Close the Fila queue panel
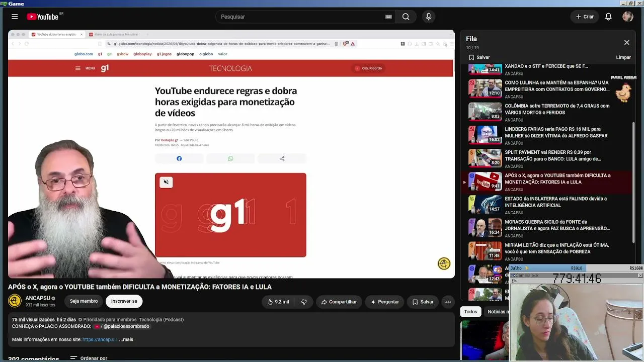The image size is (644, 362). 627,43
